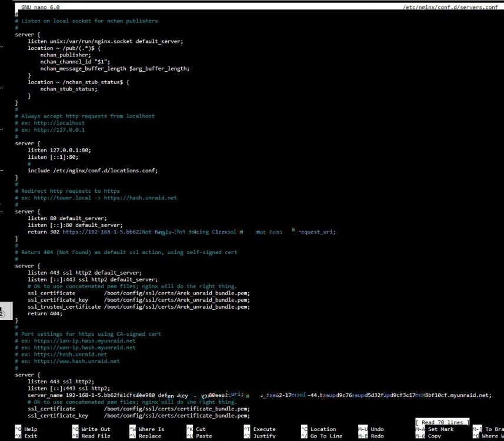504x441 pixels.
Task: Click the /etc/nginx/conf.d/servers.conf file path
Action: (450, 7)
